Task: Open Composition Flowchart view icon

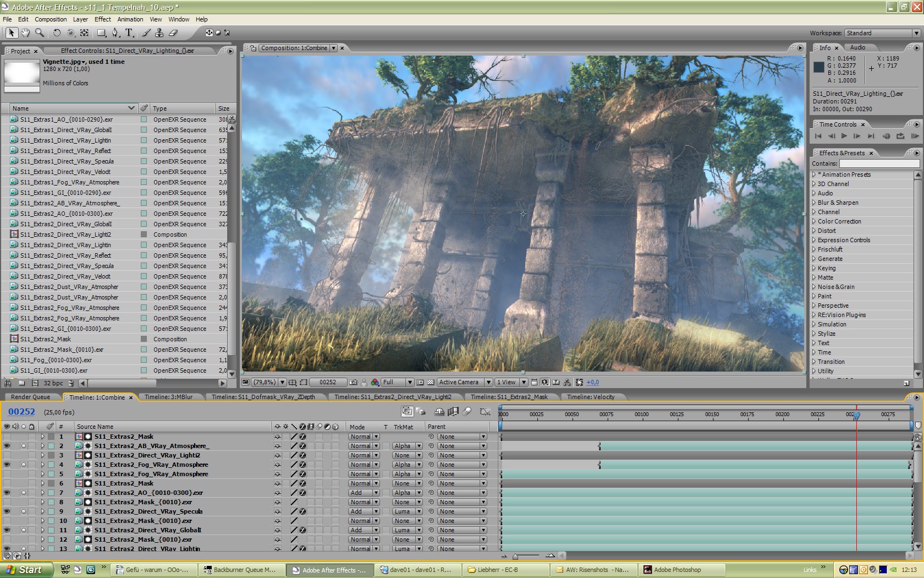Action: pyautogui.click(x=566, y=382)
